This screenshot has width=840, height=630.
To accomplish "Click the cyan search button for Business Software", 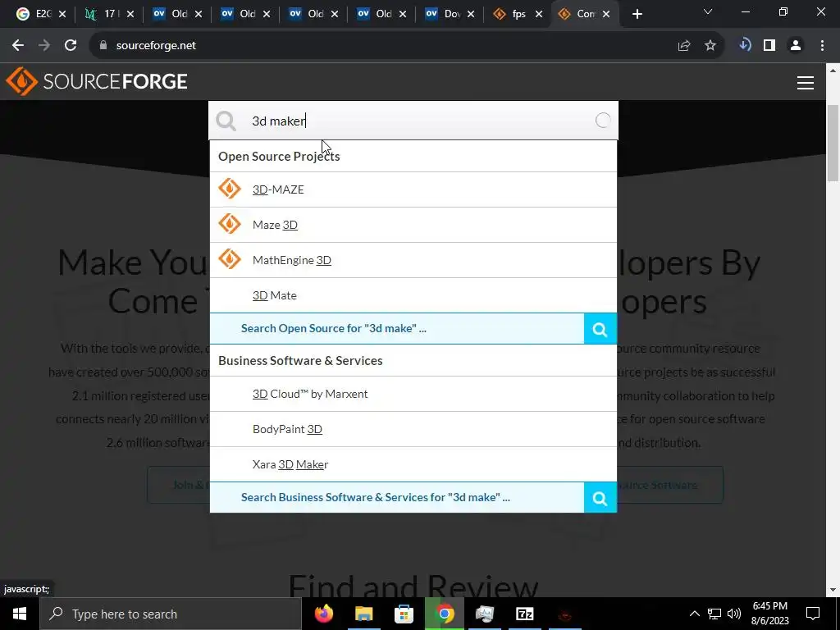I will coord(600,498).
